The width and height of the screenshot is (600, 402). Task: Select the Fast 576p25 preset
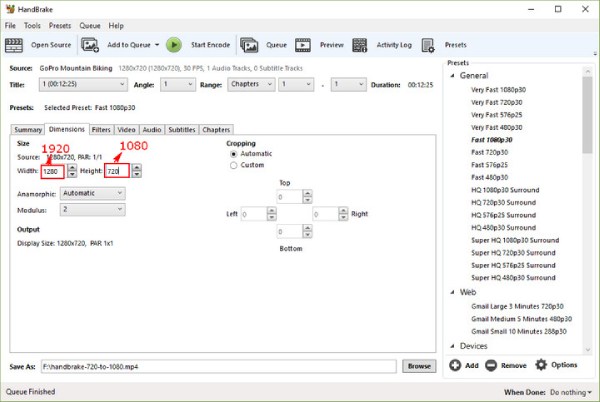click(x=489, y=165)
